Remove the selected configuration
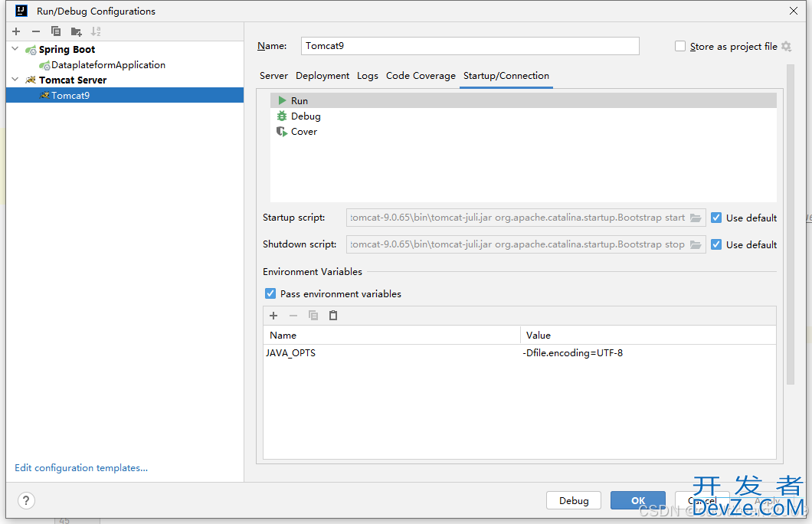Screen dimensions: 812x524 click(x=36, y=31)
